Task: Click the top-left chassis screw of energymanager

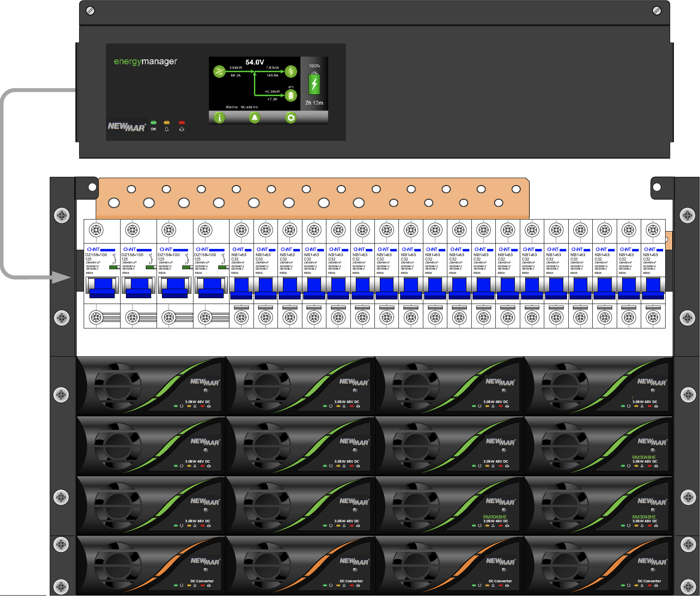Action: (x=90, y=10)
